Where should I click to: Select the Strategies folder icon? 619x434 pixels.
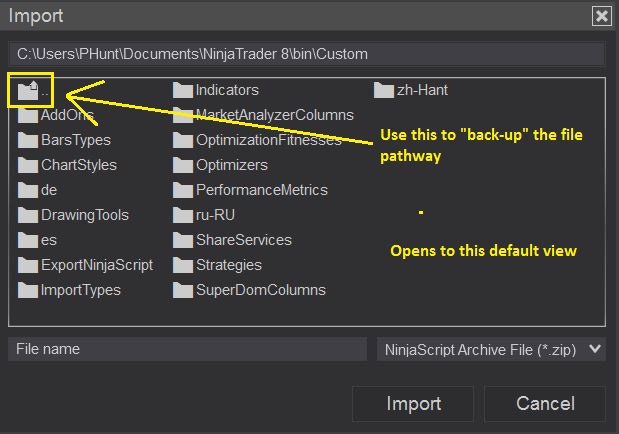182,265
